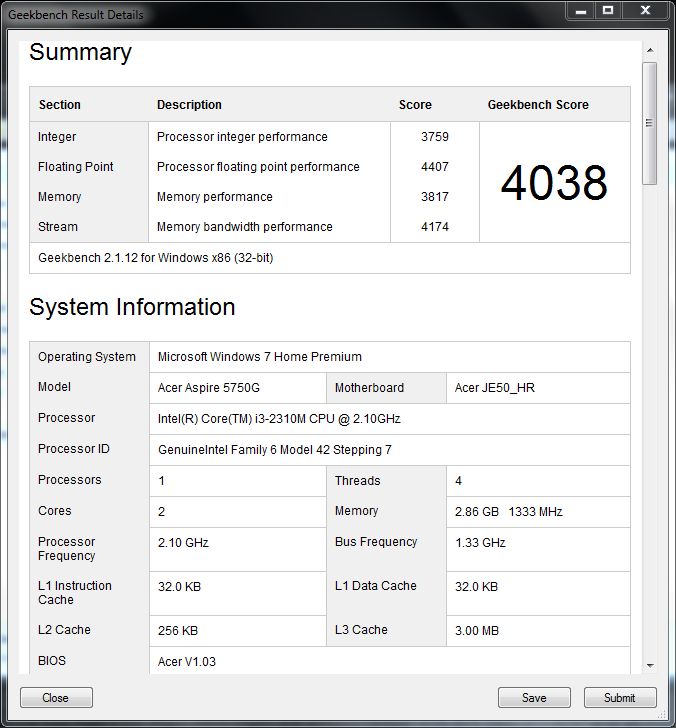Save the Geekbench result
This screenshot has height=728, width=676.
534,697
